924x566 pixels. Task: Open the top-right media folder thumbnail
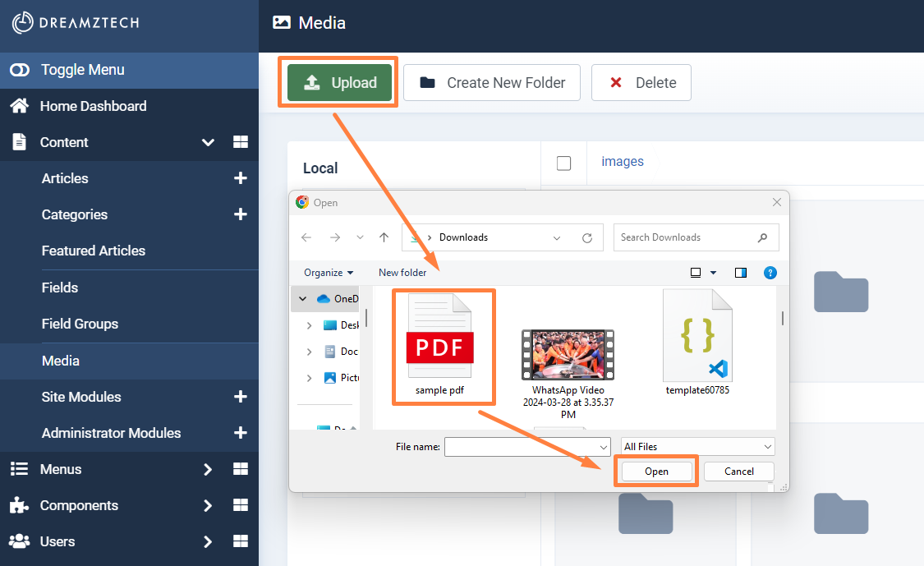(841, 292)
